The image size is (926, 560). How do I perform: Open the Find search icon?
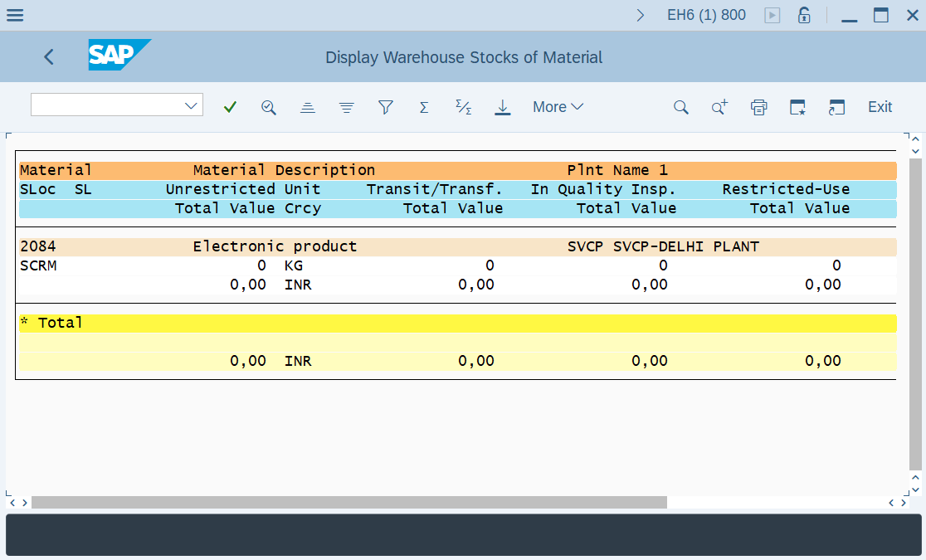pyautogui.click(x=680, y=107)
